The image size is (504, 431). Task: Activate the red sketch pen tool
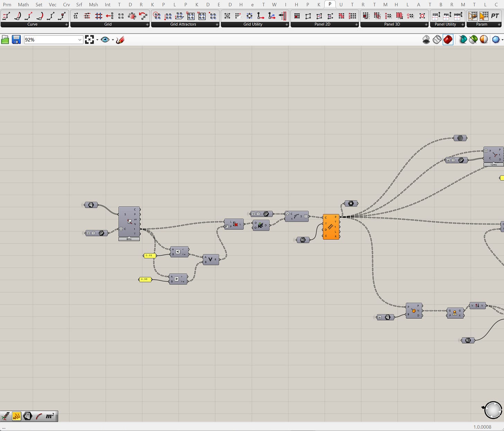[x=120, y=40]
